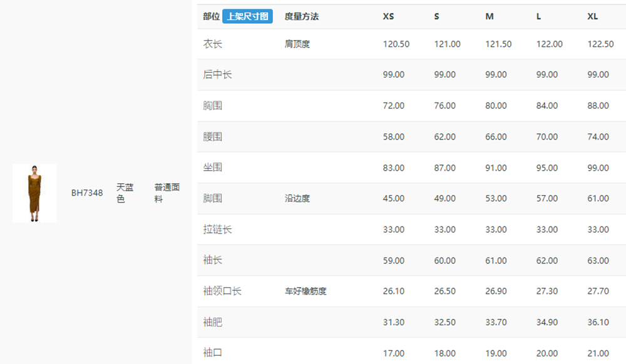Select the 袖长 row label
Image resolution: width=626 pixels, height=364 pixels.
click(x=212, y=260)
